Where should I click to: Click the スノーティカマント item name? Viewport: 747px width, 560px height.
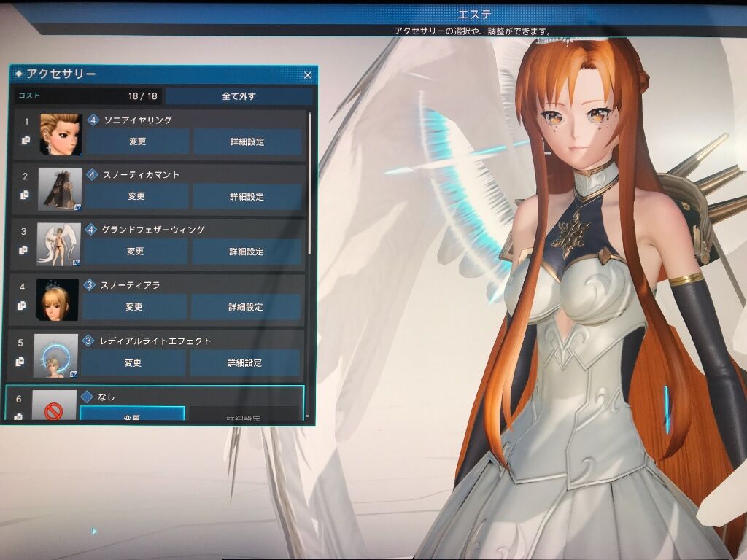click(142, 175)
